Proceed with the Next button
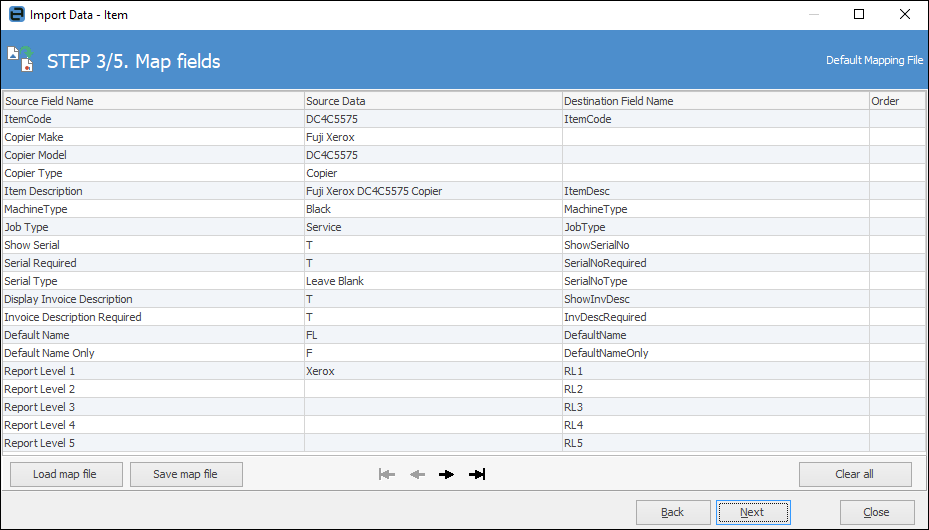The image size is (929, 530). tap(753, 512)
